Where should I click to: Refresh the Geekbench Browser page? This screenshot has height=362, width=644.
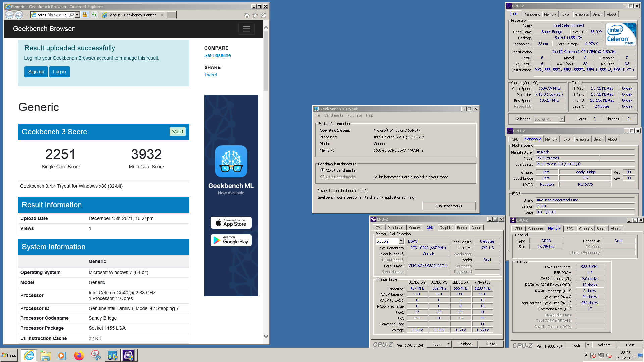(94, 15)
